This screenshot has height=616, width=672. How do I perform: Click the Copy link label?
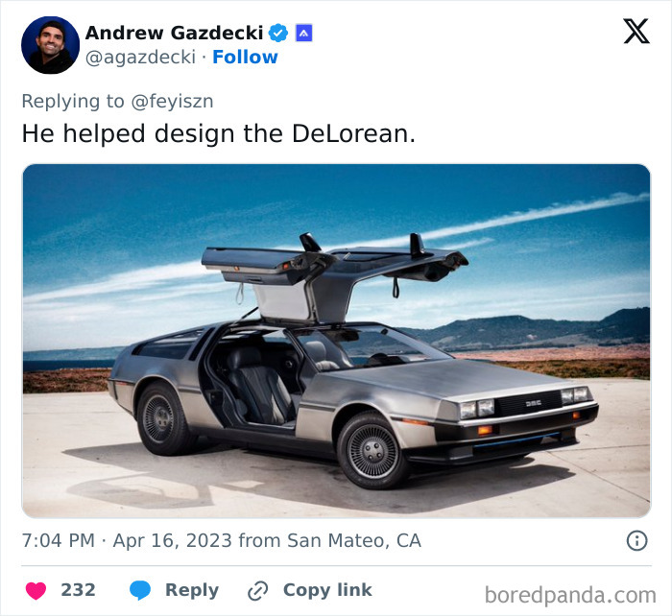(327, 590)
